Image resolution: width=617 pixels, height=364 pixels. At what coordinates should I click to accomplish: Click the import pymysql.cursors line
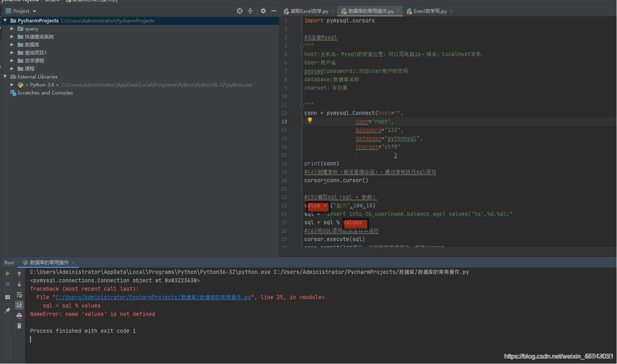(339, 21)
